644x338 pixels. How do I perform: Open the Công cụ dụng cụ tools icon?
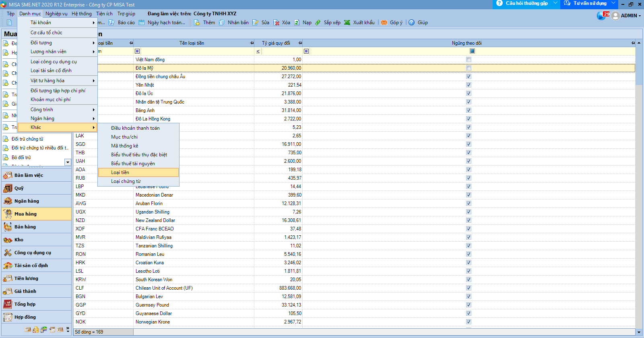(x=8, y=253)
